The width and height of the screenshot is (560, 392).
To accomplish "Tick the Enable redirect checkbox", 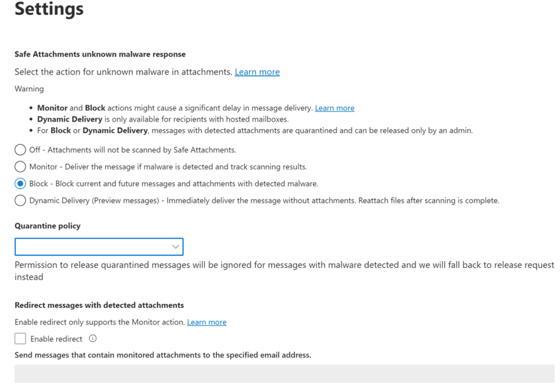I will pos(20,339).
